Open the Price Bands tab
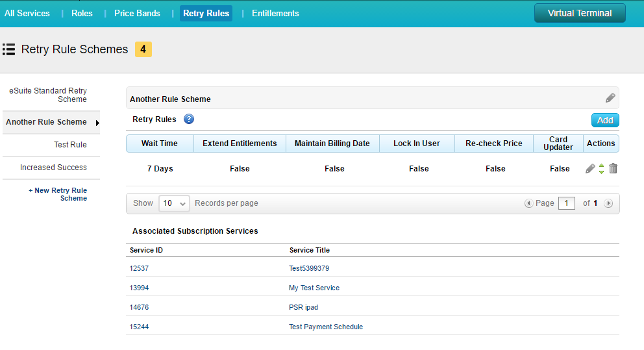644x350 pixels. point(137,13)
